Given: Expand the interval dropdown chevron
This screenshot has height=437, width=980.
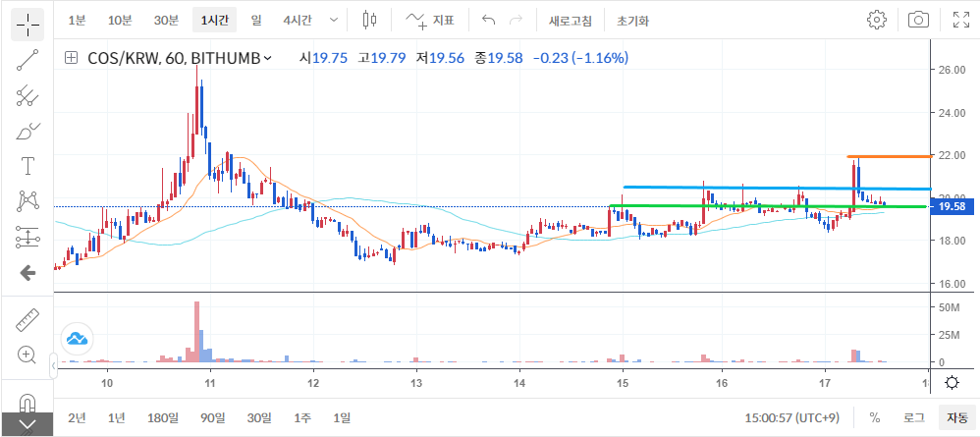Looking at the screenshot, I should pos(335,21).
